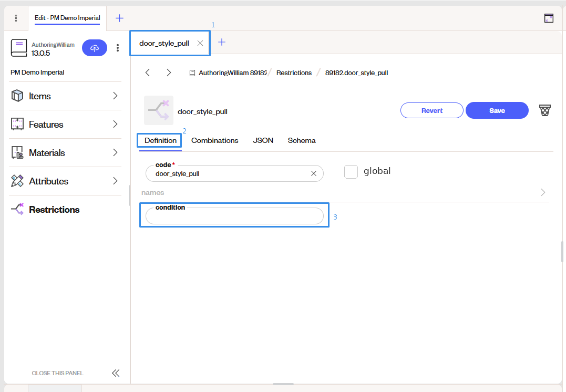Click the Attributes pencil-ruler icon
This screenshot has width=566, height=392.
click(x=17, y=181)
